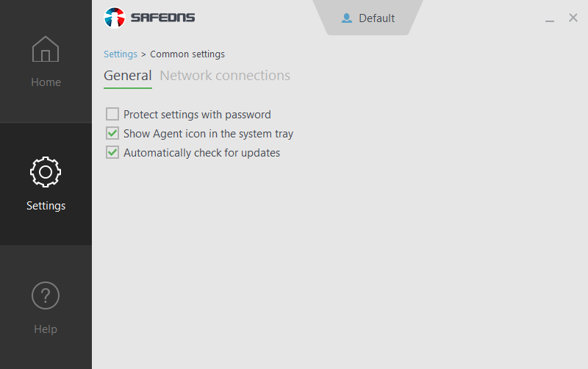Switch to the Network connections tab
588x369 pixels.
coord(225,76)
